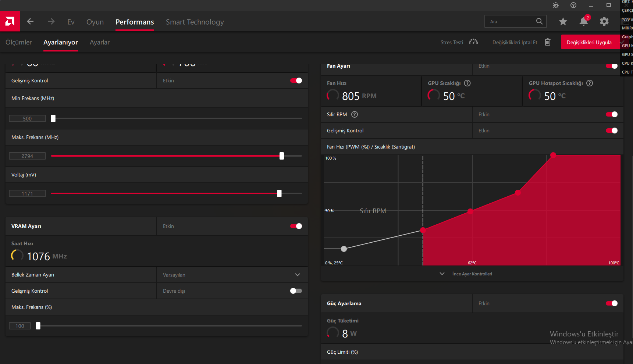Image resolution: width=633 pixels, height=364 pixels.
Task: Click the AMD logo home icon
Action: 10,21
